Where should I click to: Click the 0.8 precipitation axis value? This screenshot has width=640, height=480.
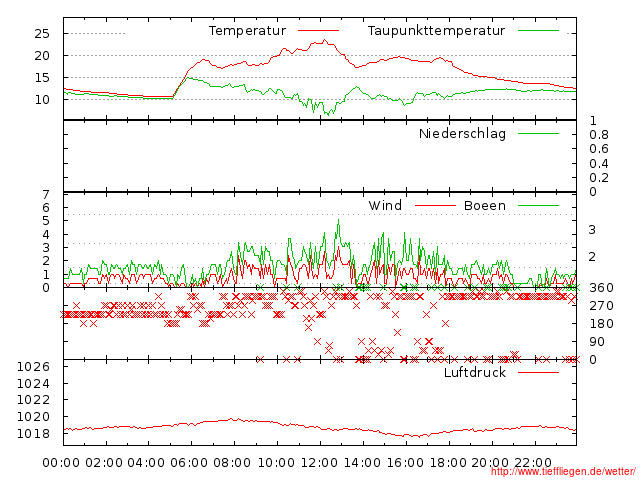click(x=599, y=135)
